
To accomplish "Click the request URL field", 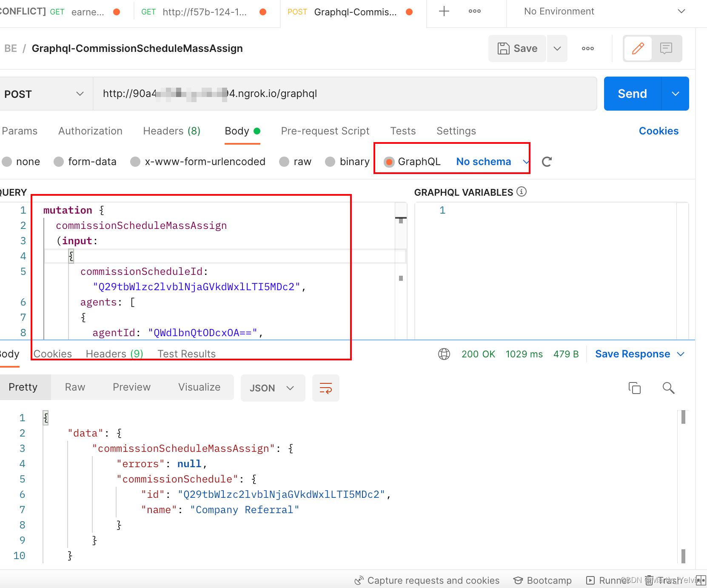I will click(345, 94).
